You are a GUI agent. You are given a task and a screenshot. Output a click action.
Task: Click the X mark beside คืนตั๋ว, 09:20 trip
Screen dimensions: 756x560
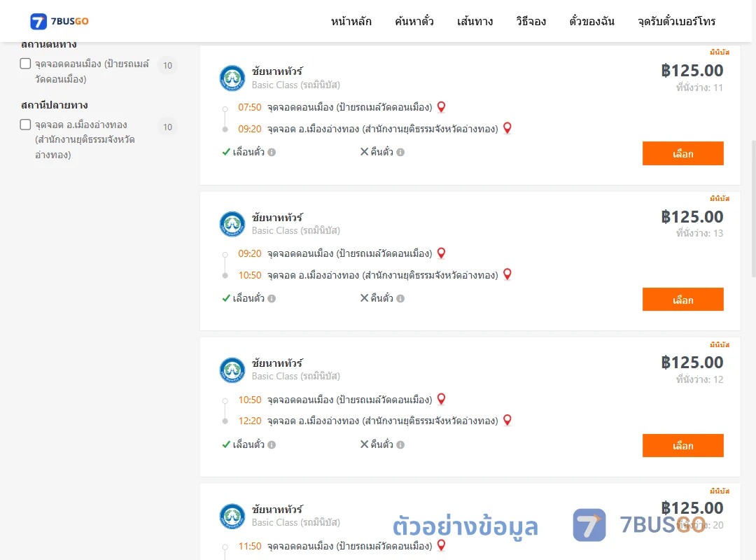click(365, 298)
